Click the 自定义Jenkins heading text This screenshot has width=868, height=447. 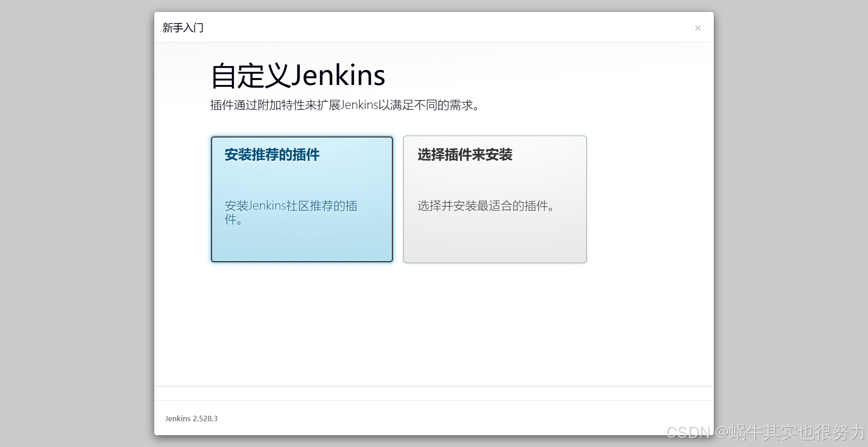click(298, 75)
